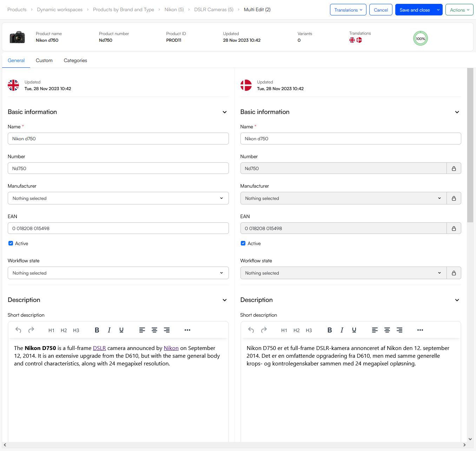Viewport: 476px width, 451px height.
Task: Click into the English Name field
Action: click(118, 139)
